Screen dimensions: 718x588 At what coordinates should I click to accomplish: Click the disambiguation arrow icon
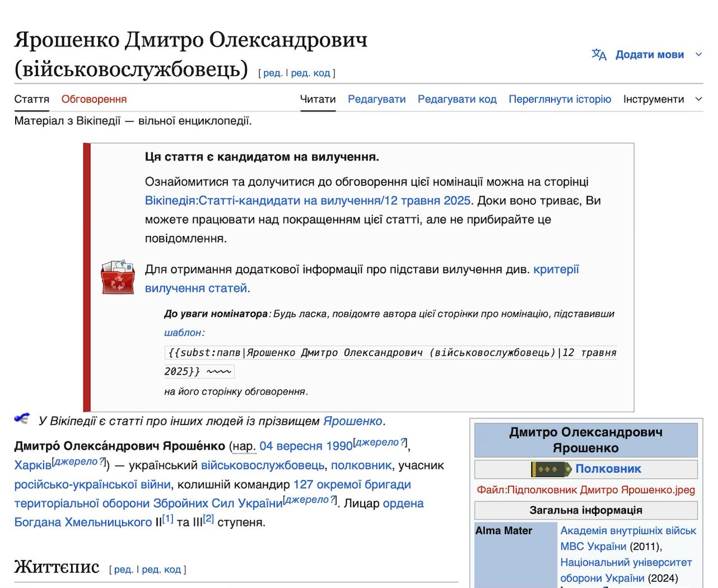point(22,419)
